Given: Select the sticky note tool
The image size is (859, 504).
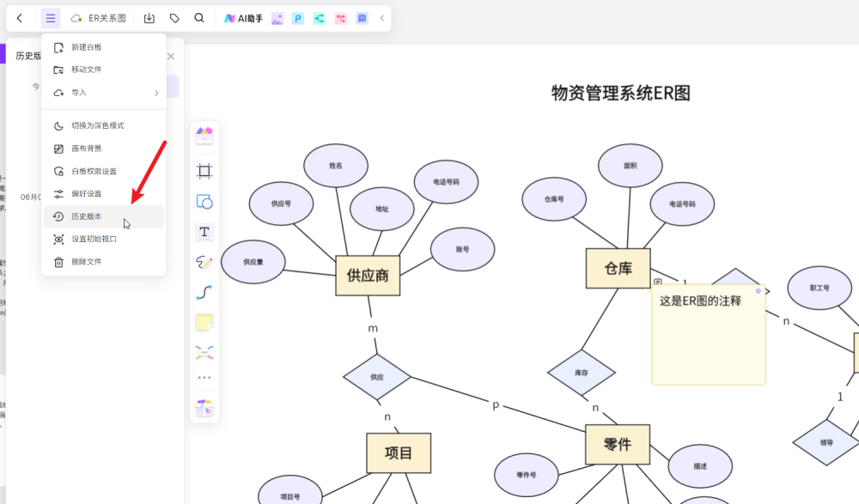Looking at the screenshot, I should tap(204, 322).
